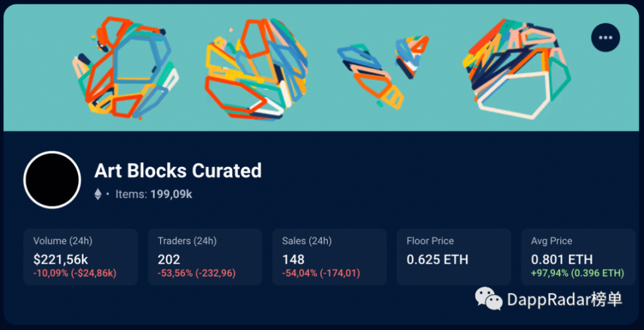The width and height of the screenshot is (644, 330).
Task: Click the black circular collection avatar
Action: pos(52,180)
